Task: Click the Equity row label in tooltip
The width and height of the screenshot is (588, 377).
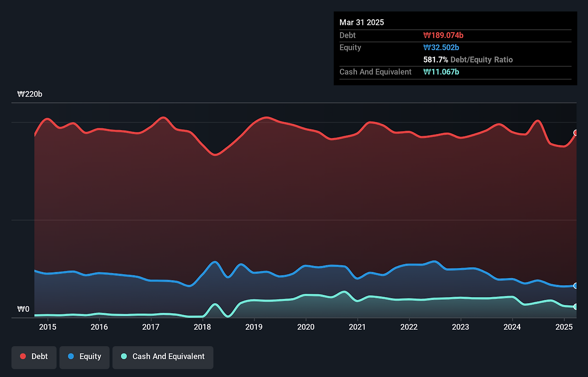Action: coord(351,48)
